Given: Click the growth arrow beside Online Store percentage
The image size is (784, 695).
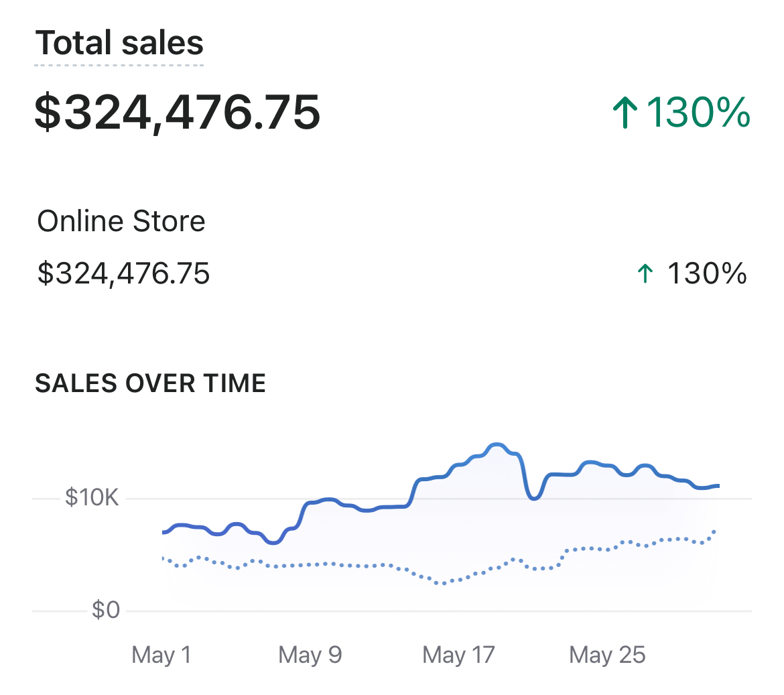Looking at the screenshot, I should (x=645, y=273).
